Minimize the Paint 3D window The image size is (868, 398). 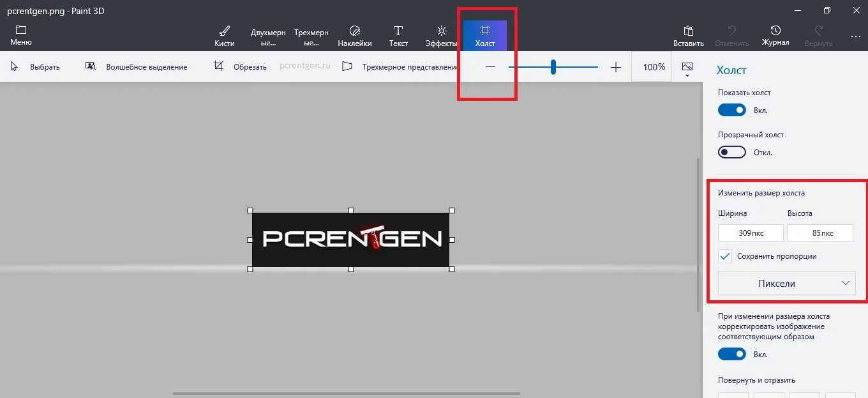798,10
